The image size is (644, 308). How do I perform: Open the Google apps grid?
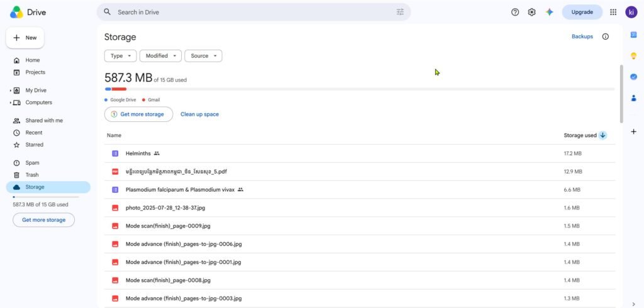[x=613, y=12]
